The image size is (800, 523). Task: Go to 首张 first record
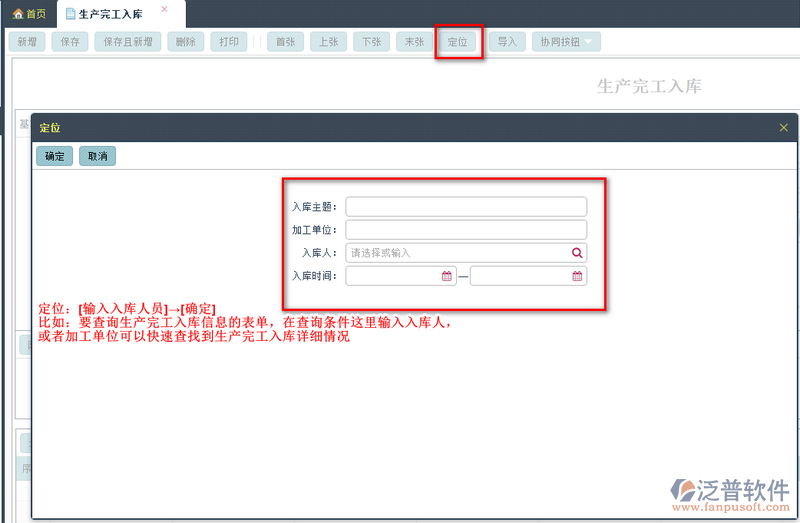tap(286, 42)
